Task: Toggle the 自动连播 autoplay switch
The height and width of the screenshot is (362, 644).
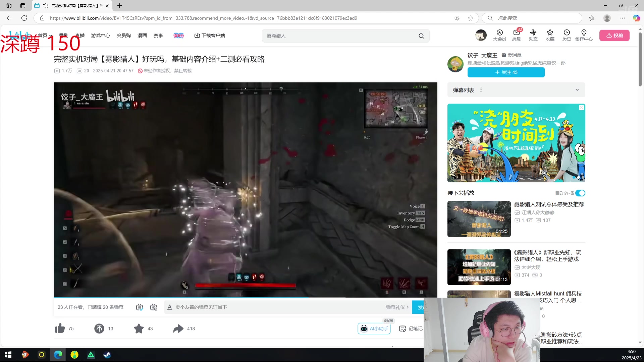Action: coord(580,193)
